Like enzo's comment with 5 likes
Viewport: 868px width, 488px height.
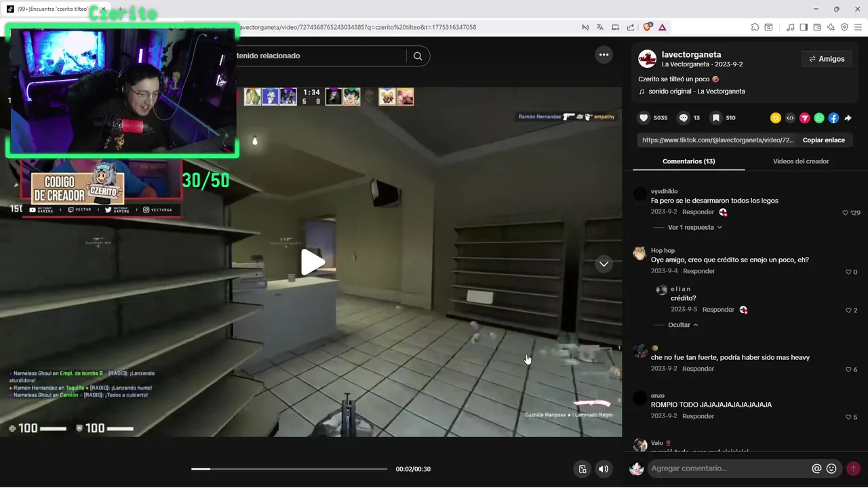pos(848,417)
